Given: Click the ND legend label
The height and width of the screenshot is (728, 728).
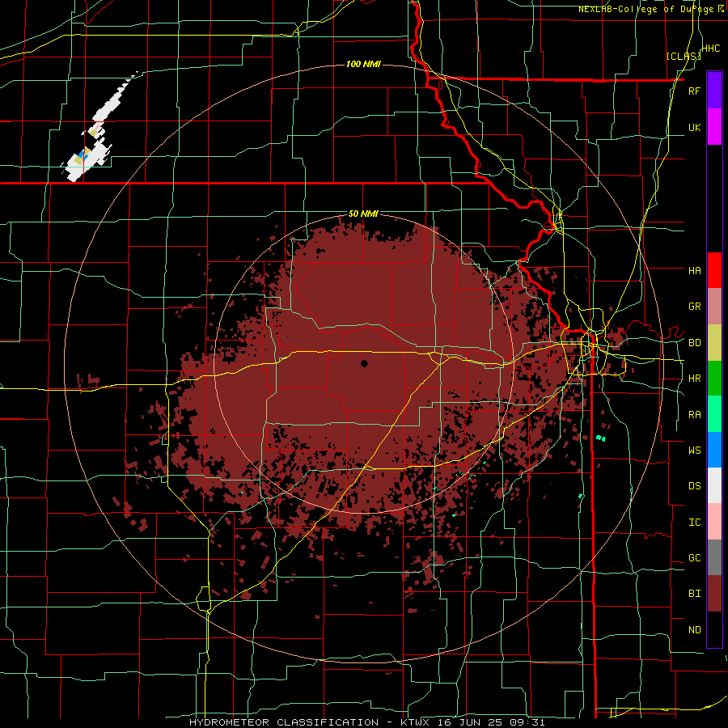Looking at the screenshot, I should click(x=695, y=630).
